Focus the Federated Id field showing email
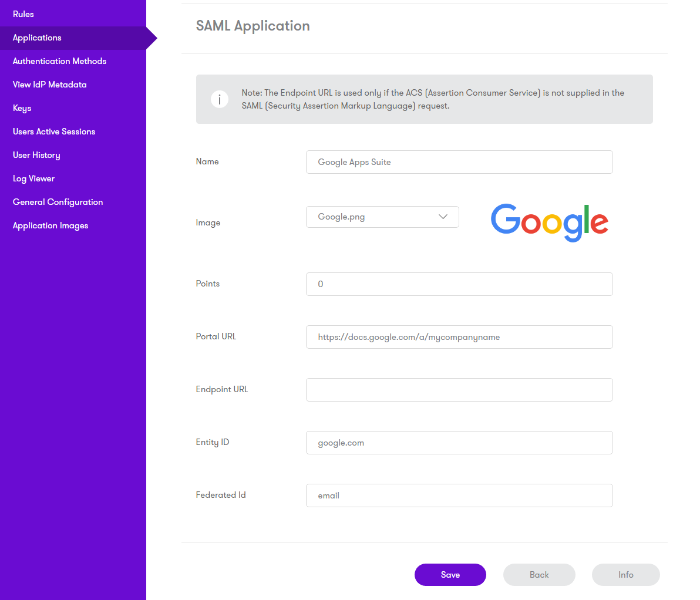The height and width of the screenshot is (600, 700). [x=459, y=495]
